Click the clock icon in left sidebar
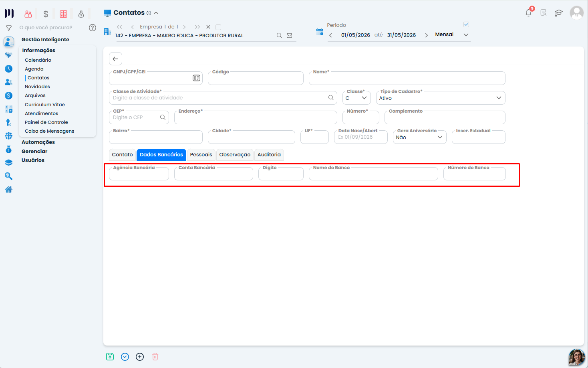Image resolution: width=588 pixels, height=368 pixels. [x=8, y=69]
